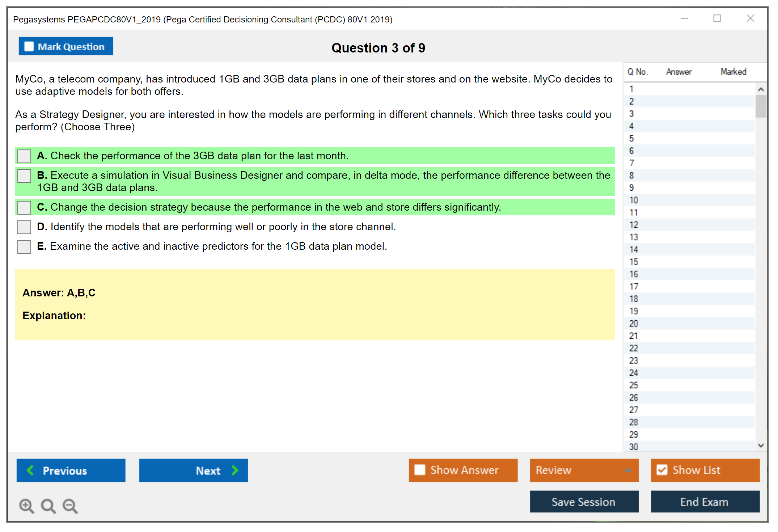Viewport: 778px width, 532px height.
Task: Select checkbox E about active inactive predictors
Action: pyautogui.click(x=24, y=247)
